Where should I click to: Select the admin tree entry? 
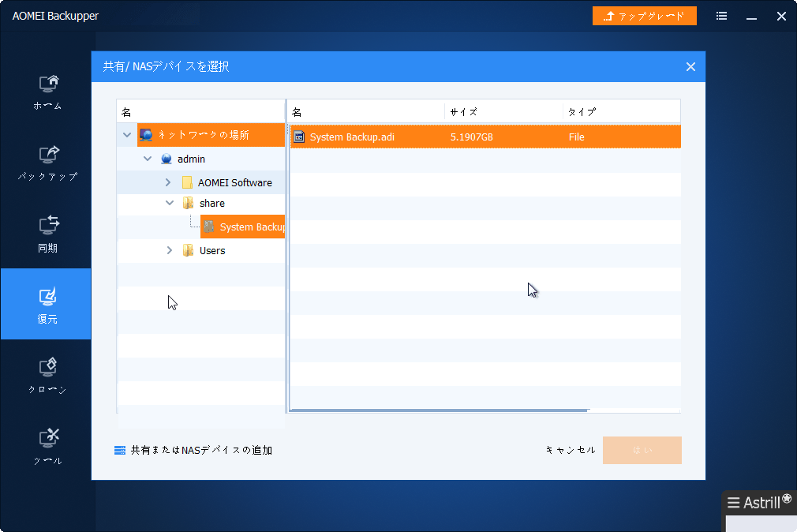click(191, 159)
